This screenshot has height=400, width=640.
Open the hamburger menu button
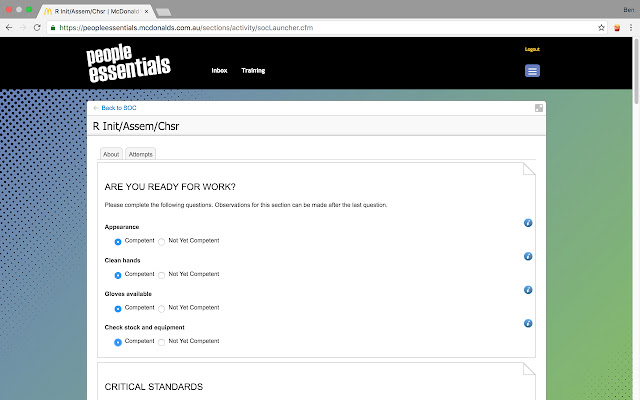click(x=532, y=71)
